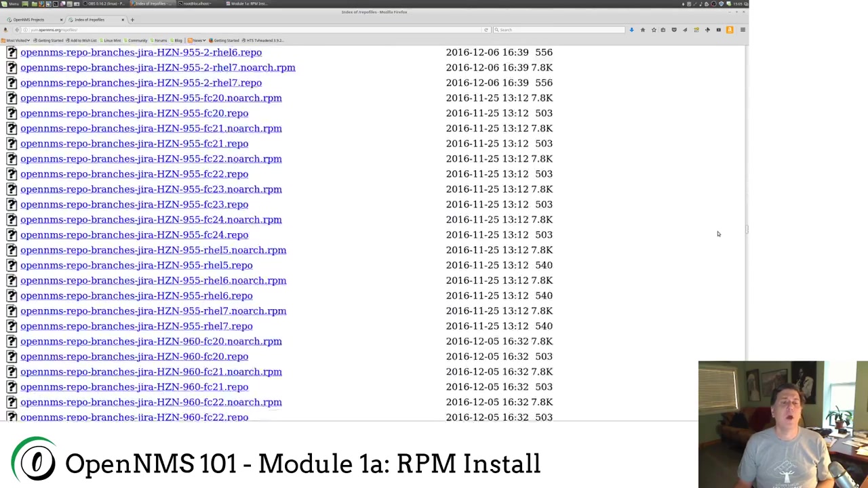Download HZN-955-fc20.noarch.rpm

[x=151, y=98]
